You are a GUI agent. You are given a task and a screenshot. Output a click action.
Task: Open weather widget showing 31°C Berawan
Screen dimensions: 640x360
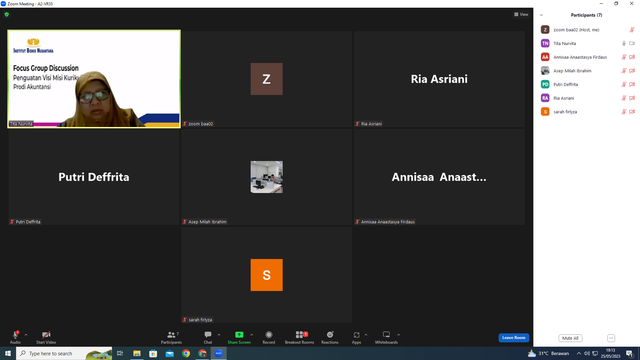click(x=549, y=353)
